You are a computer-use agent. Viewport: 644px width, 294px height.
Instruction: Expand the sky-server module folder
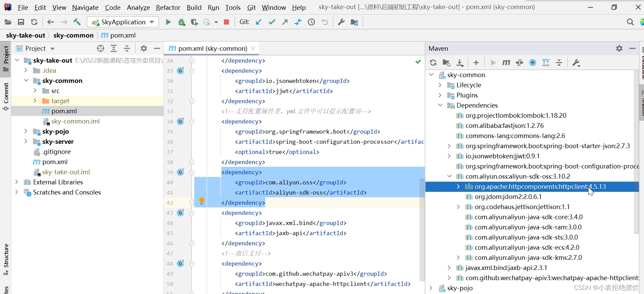coord(26,141)
